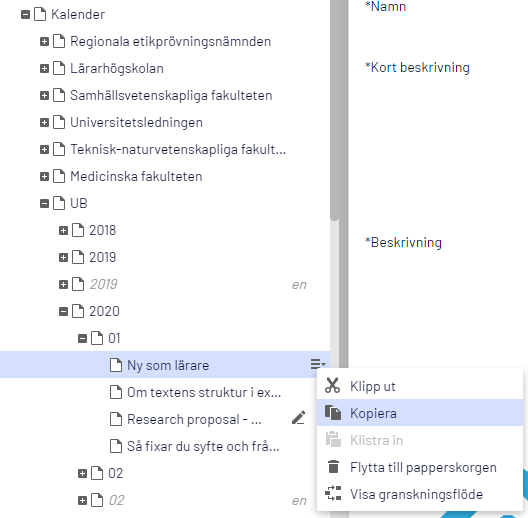Screen dimensions: 528x518
Task: Click the copy icon next to Kopiera
Action: pos(333,413)
